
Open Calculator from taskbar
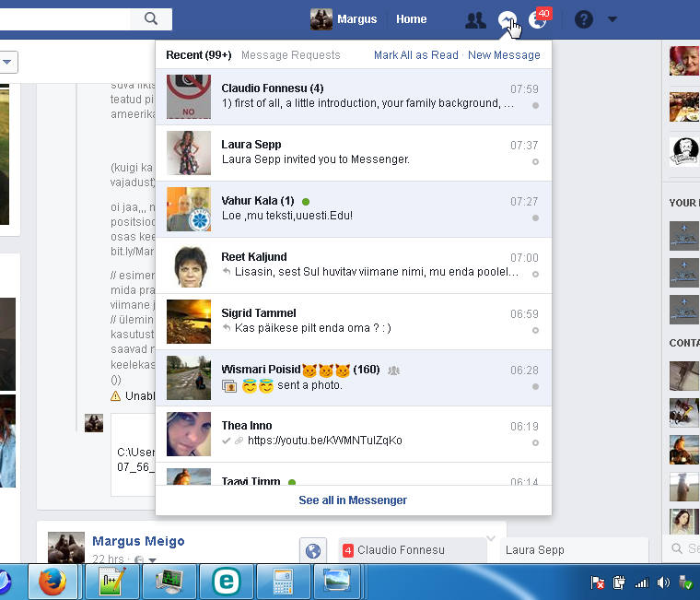pyautogui.click(x=284, y=582)
